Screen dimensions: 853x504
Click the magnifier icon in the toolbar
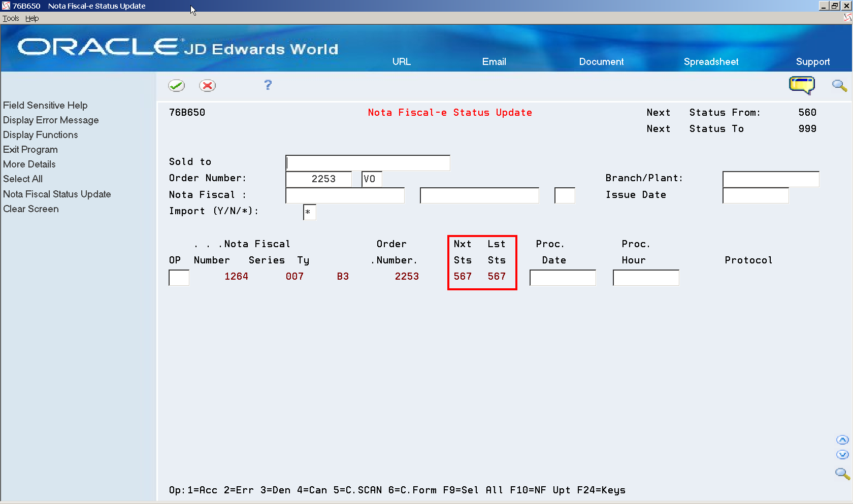(839, 86)
